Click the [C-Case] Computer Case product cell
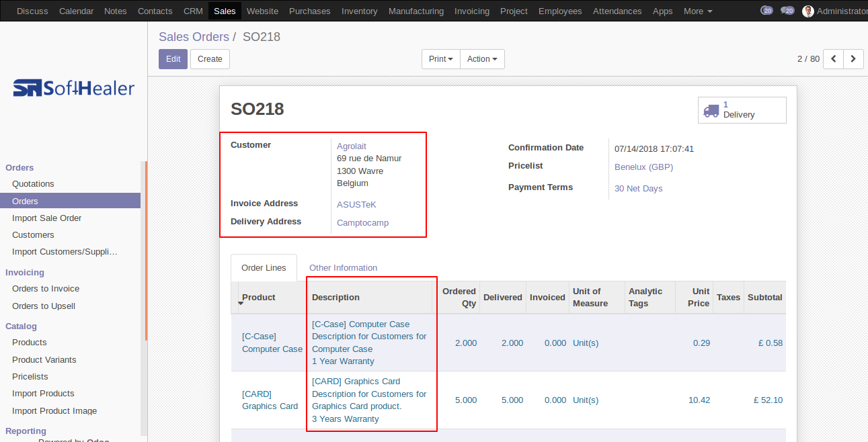 coord(272,343)
